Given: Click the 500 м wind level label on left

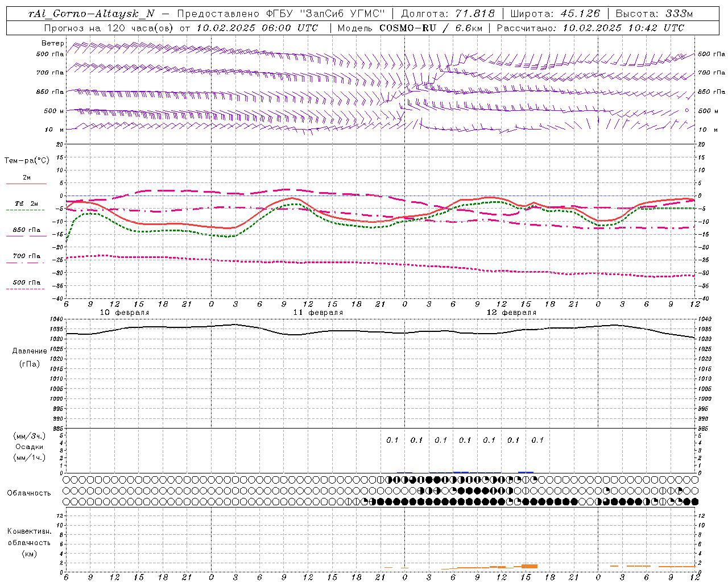Looking at the screenshot, I should click(54, 111).
